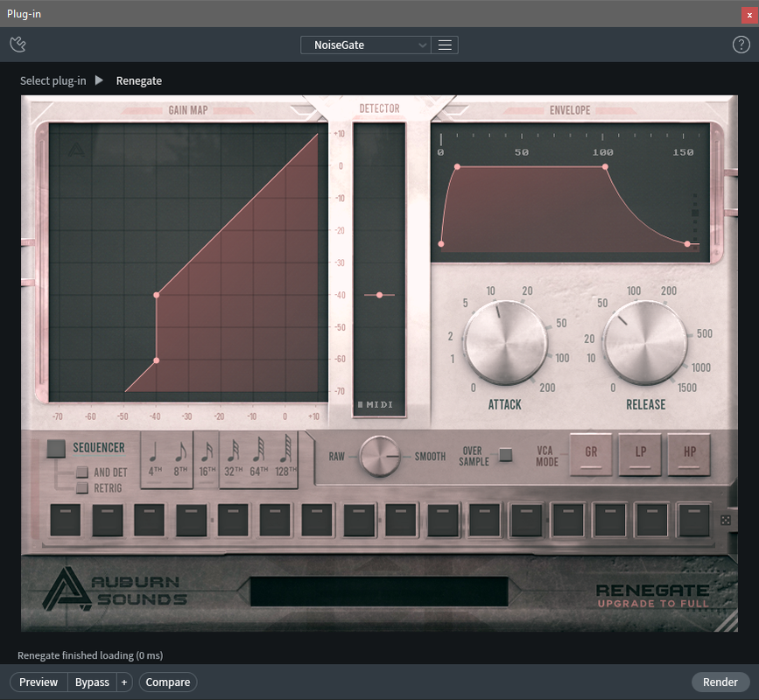Toggle the Oversample switch
This screenshot has height=700, width=759.
(505, 455)
